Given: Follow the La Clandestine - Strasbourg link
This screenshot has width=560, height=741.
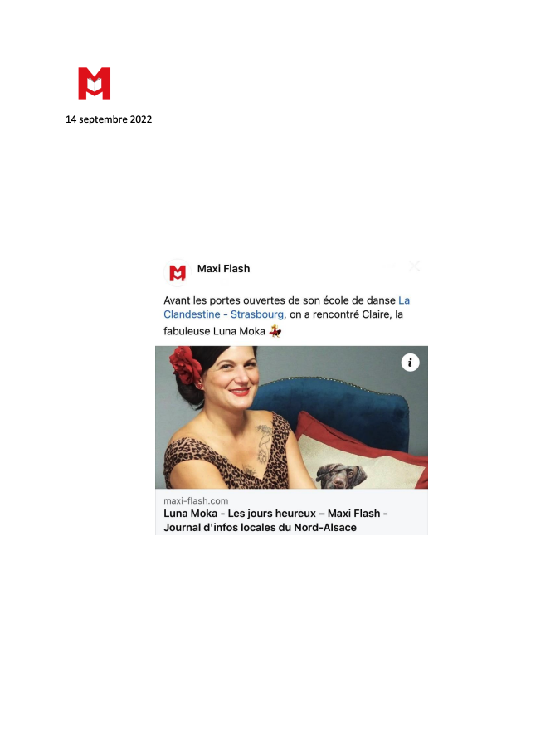Looking at the screenshot, I should click(x=286, y=307).
